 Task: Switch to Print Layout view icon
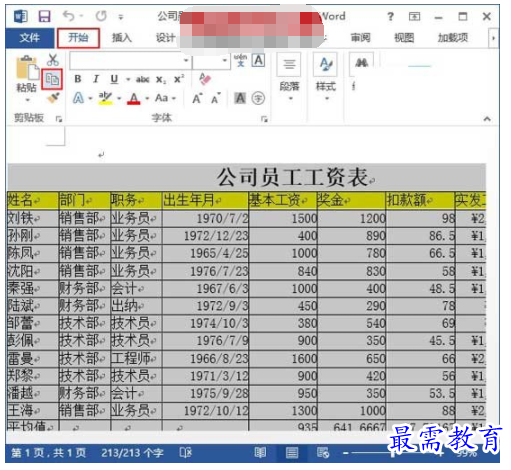pyautogui.click(x=292, y=453)
